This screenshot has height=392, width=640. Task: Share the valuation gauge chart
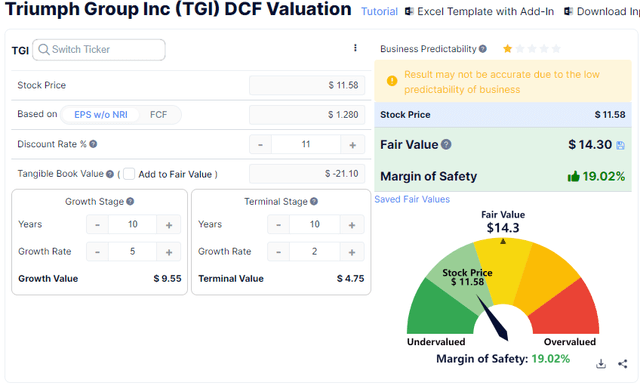(622, 363)
